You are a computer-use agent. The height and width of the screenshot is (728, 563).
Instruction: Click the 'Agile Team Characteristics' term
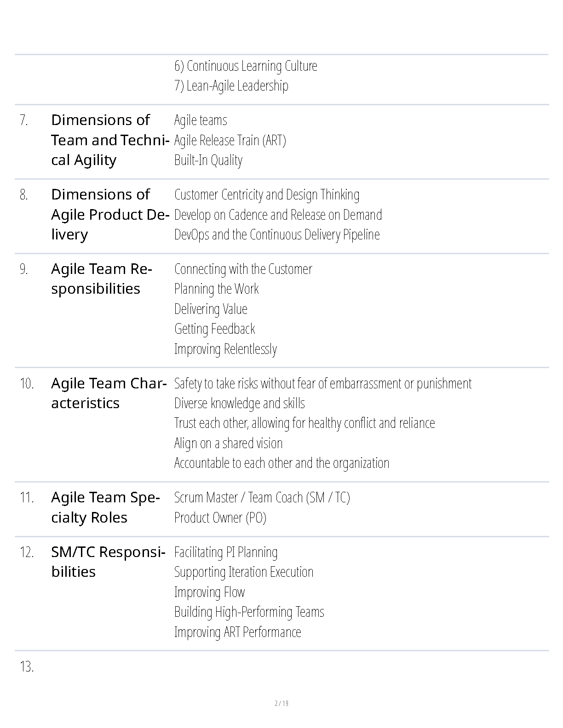pos(109,393)
